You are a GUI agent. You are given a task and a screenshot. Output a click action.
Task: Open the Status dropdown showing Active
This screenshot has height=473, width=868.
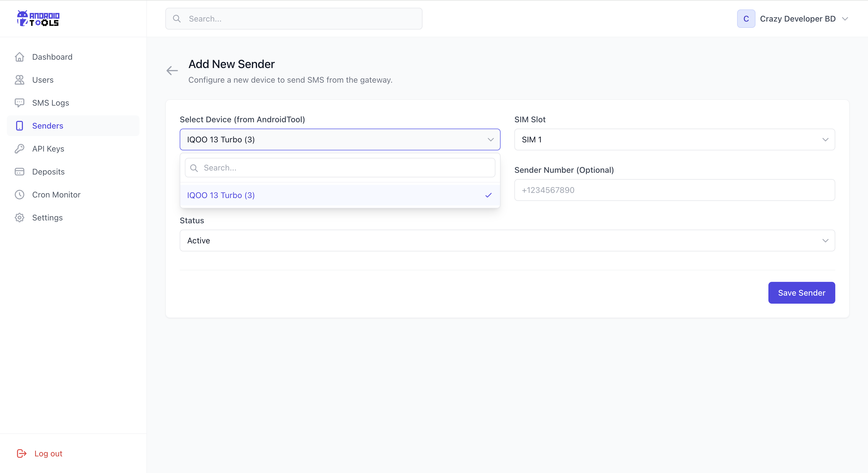[507, 241]
